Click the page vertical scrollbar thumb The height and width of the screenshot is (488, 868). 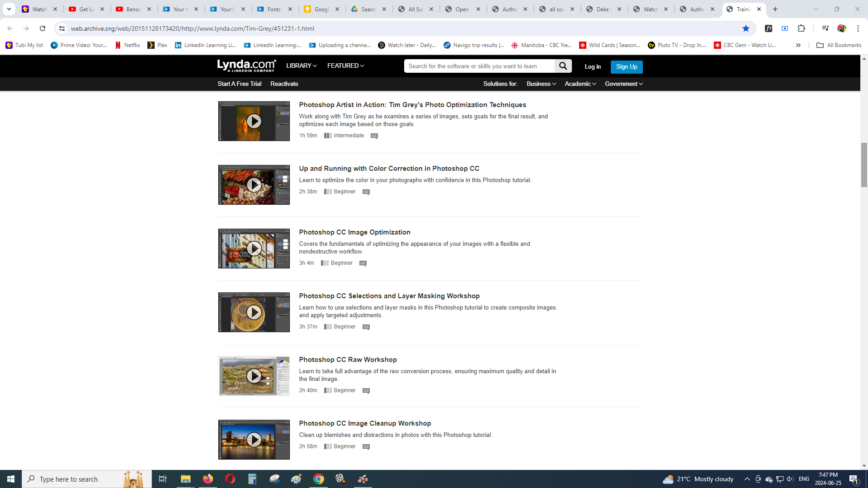click(864, 164)
